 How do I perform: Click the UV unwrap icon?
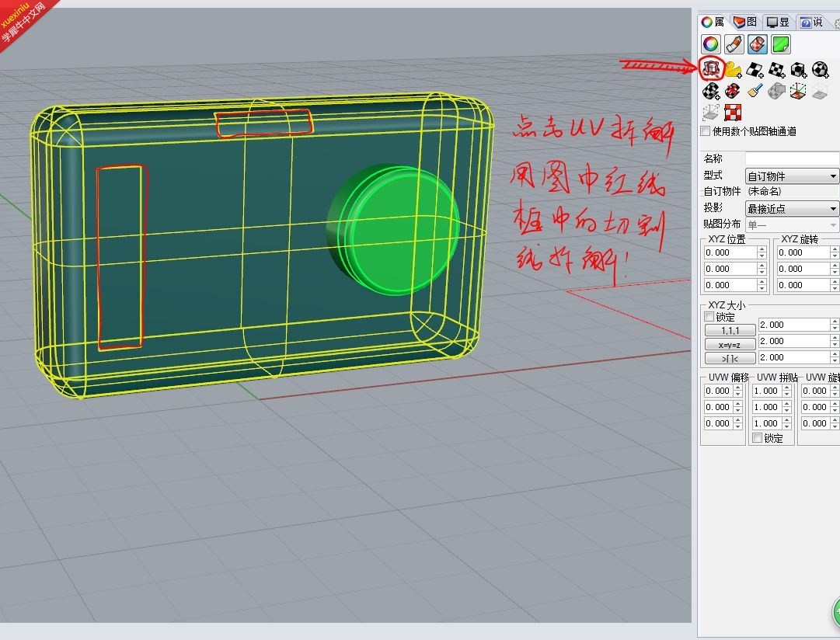pyautogui.click(x=711, y=69)
